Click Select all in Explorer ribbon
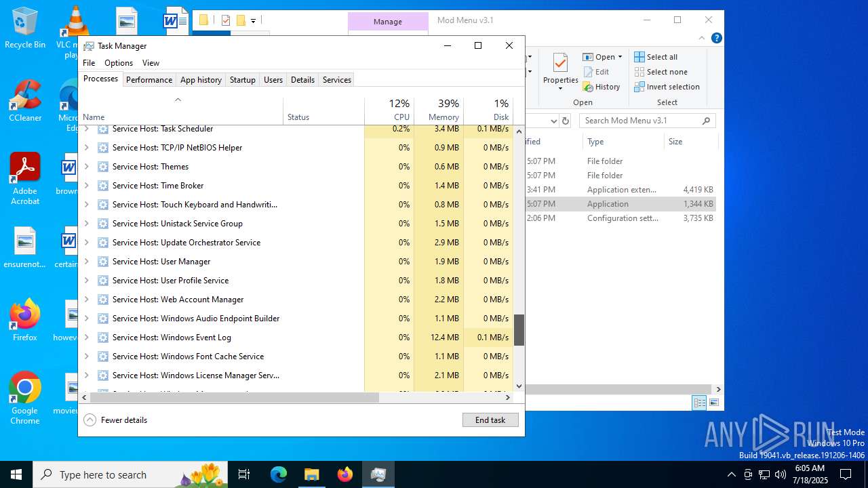This screenshot has height=488, width=868. click(655, 57)
